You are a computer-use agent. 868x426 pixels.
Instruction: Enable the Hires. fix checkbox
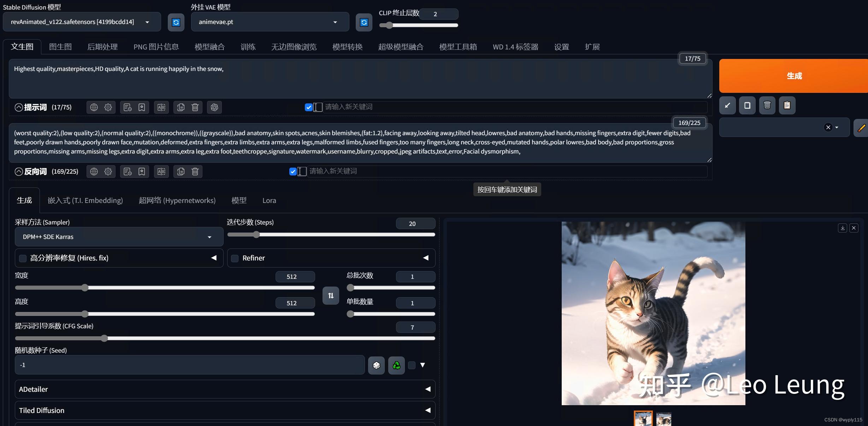coord(23,258)
